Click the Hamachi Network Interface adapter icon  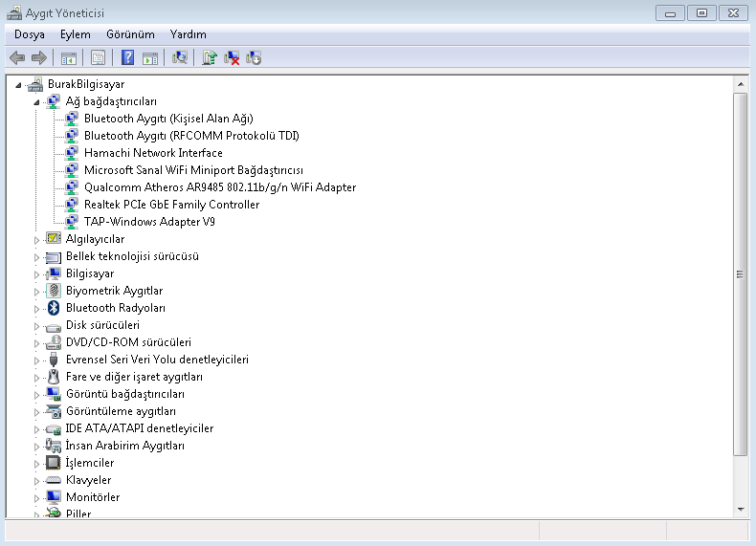click(x=72, y=153)
